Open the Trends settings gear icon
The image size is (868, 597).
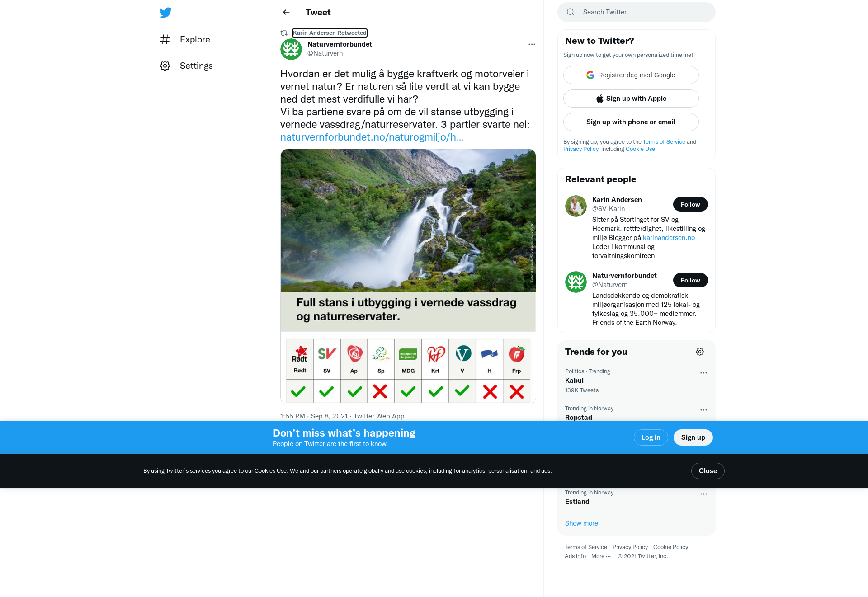(700, 352)
